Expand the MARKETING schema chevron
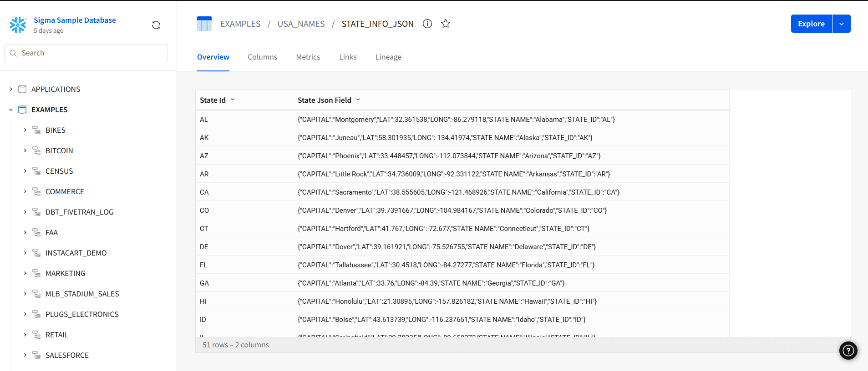The height and width of the screenshot is (371, 868). [25, 273]
